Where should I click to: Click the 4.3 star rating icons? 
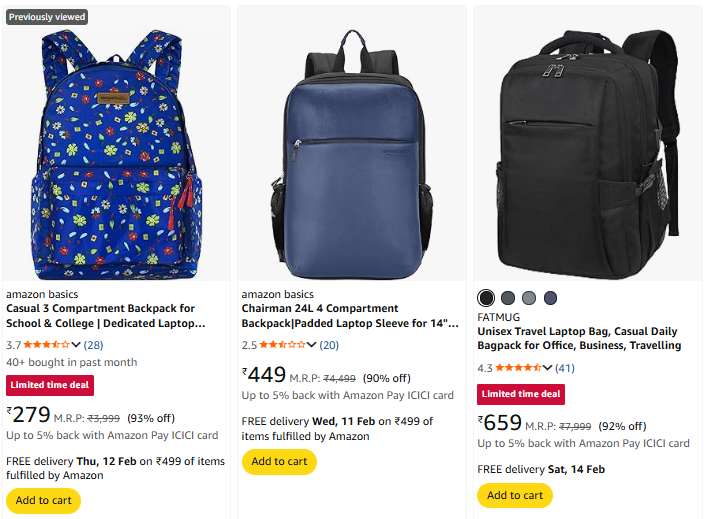[518, 368]
